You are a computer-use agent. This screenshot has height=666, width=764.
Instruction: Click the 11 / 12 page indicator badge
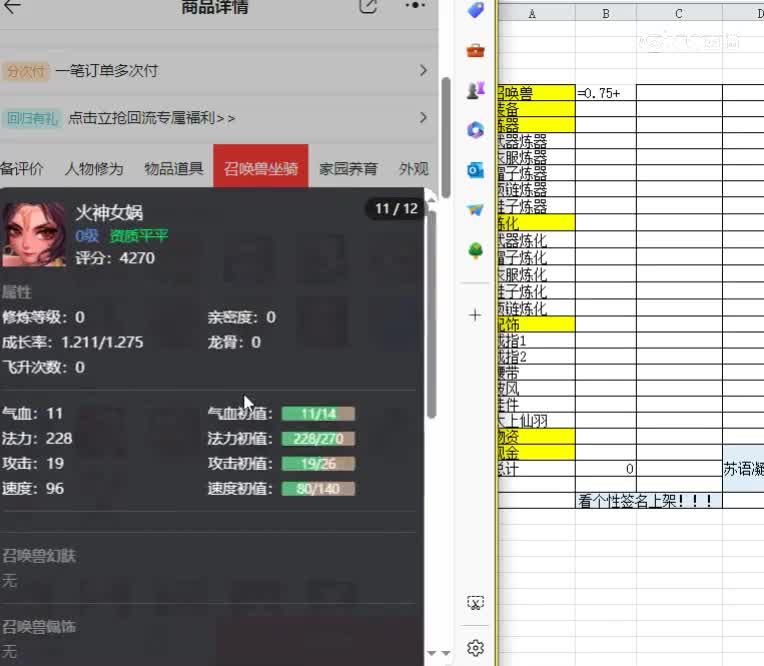[x=396, y=209]
